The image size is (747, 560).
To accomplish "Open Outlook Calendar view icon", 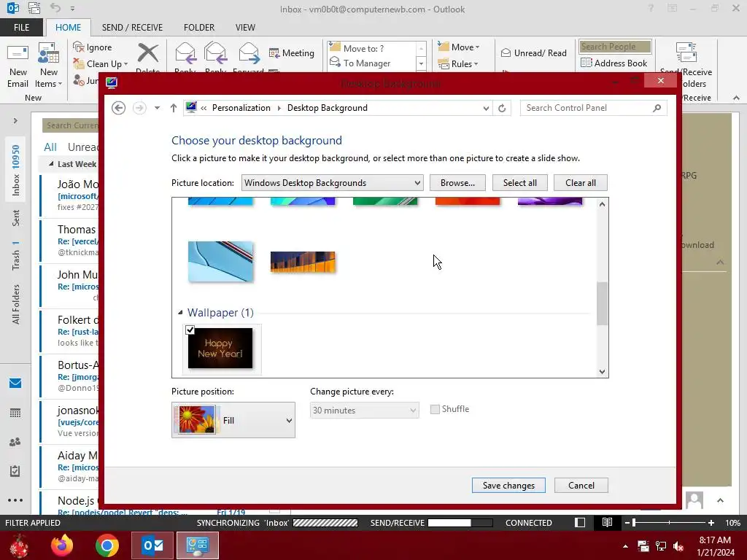I will pos(15,413).
